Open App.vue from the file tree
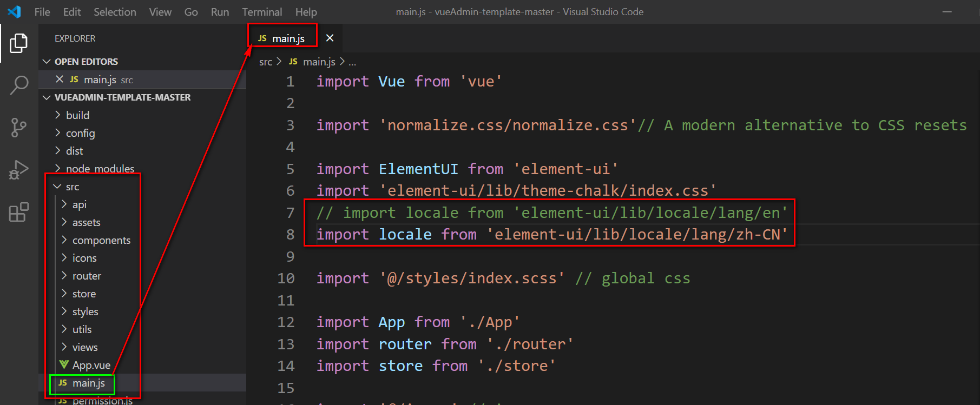Image resolution: width=980 pixels, height=405 pixels. point(91,365)
